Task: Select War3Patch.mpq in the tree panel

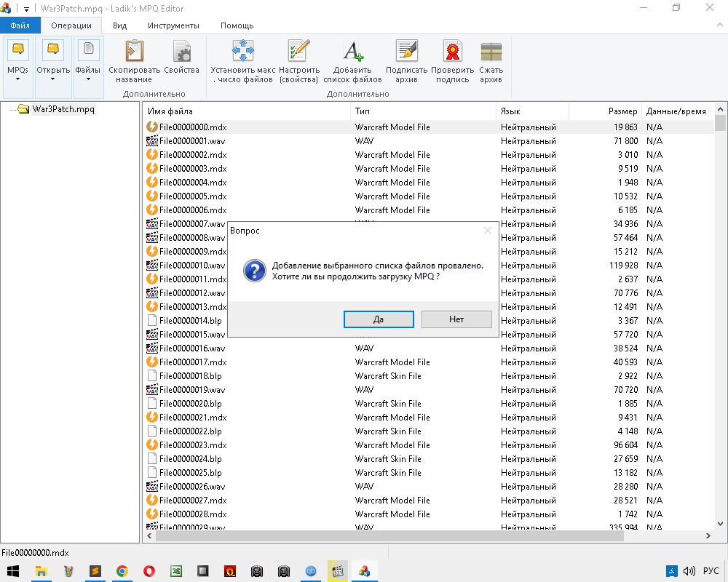Action: [x=63, y=109]
